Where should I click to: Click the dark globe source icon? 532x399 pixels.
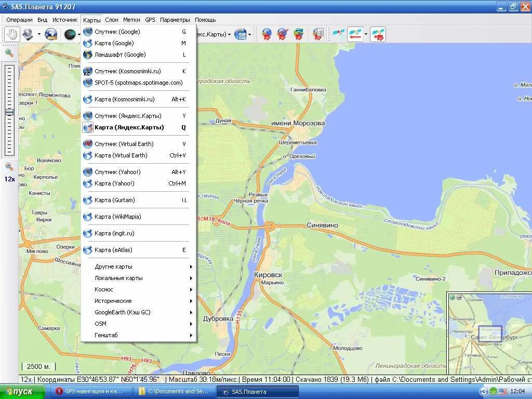tap(70, 34)
